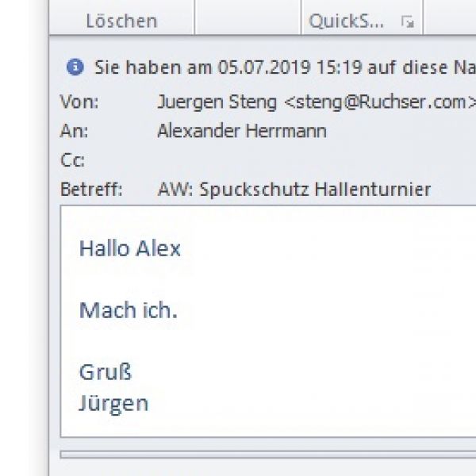Image resolution: width=476 pixels, height=476 pixels.
Task: Click the Löschen ribbon group label
Action: 121,21
